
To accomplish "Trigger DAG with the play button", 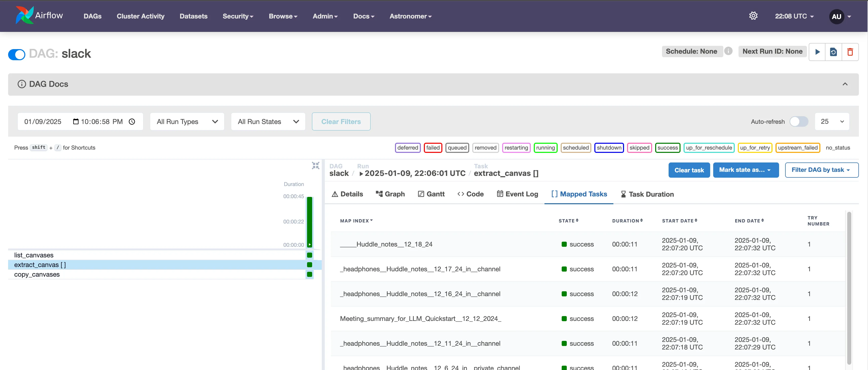I will pos(818,52).
